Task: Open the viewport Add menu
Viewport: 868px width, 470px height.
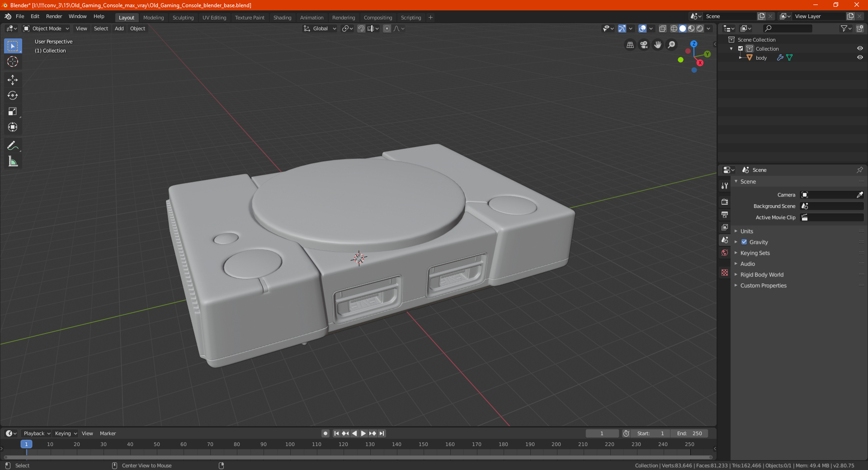Action: [x=119, y=28]
